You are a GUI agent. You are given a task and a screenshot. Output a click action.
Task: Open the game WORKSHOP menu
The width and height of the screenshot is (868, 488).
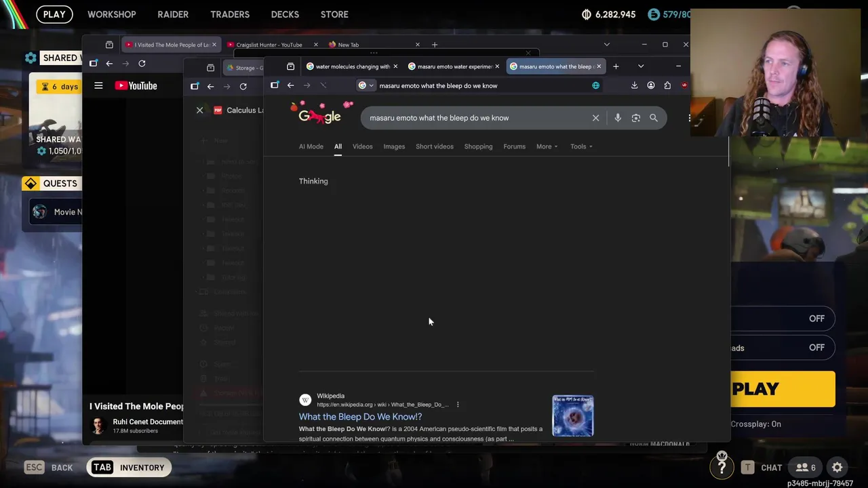coord(112,14)
